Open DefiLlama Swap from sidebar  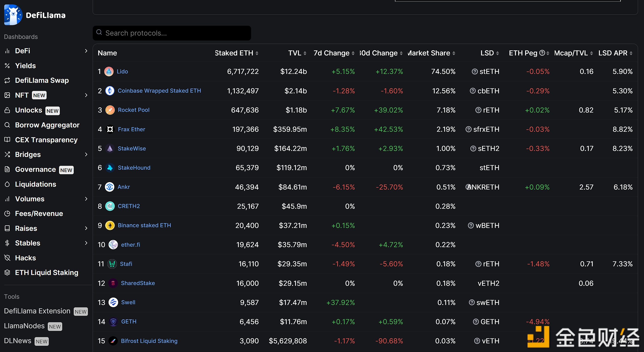pyautogui.click(x=42, y=80)
